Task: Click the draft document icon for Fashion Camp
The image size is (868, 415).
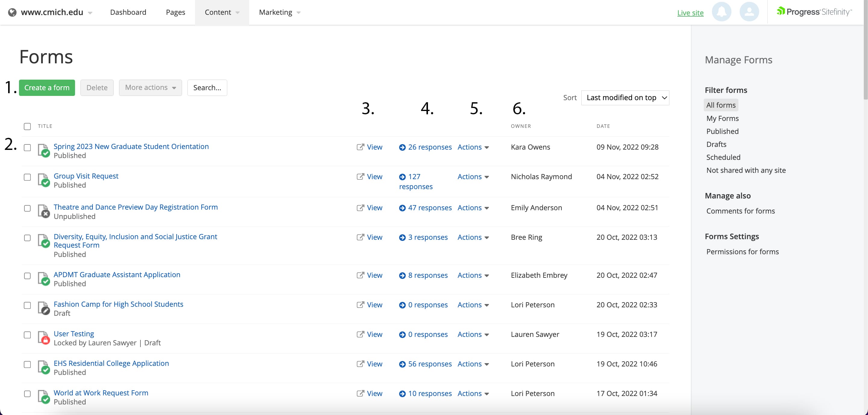Action: (x=44, y=308)
